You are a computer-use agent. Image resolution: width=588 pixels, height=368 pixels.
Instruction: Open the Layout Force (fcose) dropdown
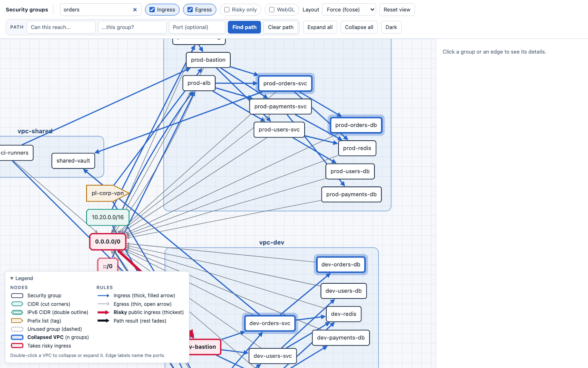[x=349, y=10]
